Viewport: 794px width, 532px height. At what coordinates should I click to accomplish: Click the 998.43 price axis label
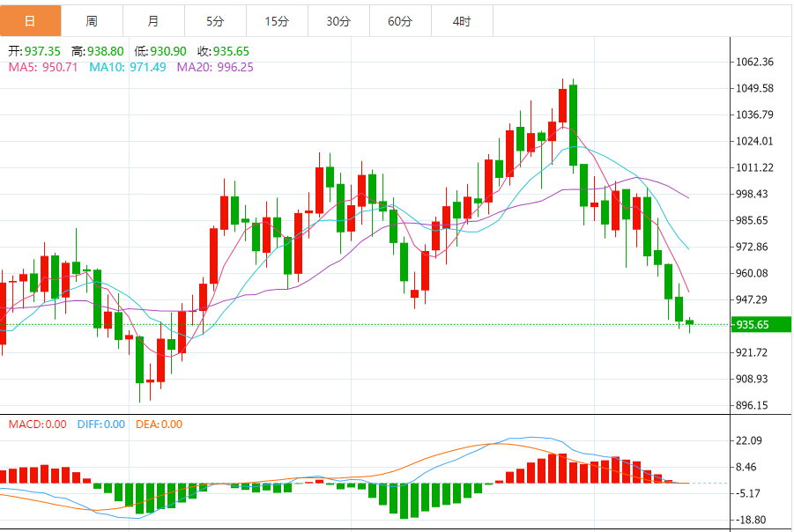click(752, 194)
